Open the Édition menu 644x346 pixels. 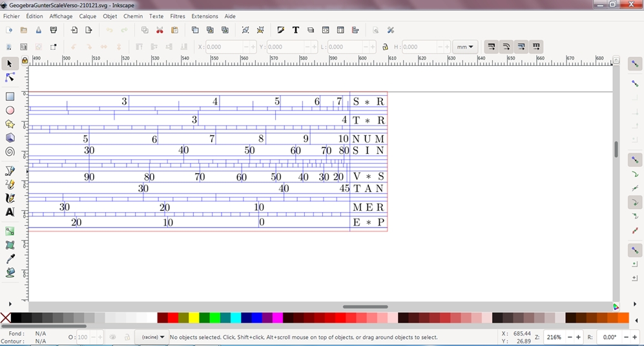(x=34, y=16)
